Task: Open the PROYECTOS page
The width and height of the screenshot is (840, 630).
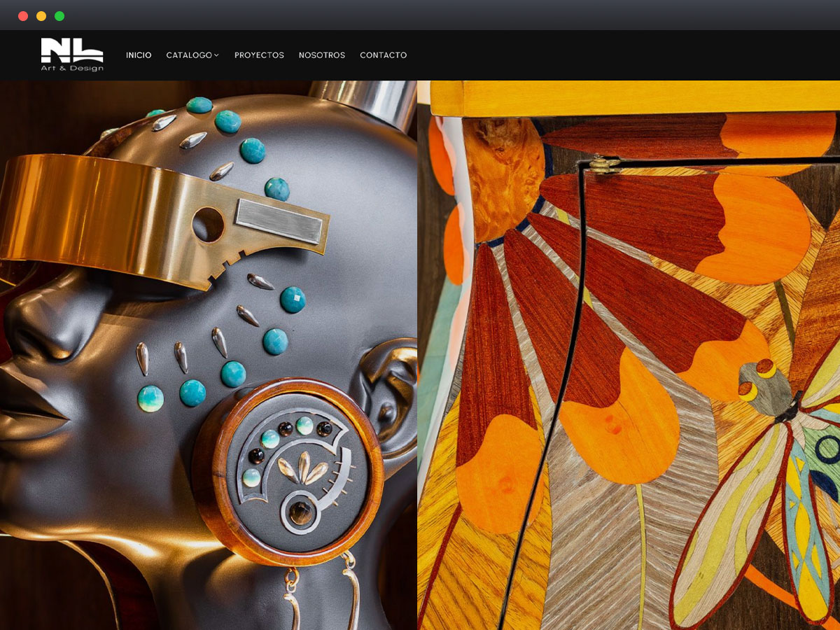Action: [x=259, y=55]
